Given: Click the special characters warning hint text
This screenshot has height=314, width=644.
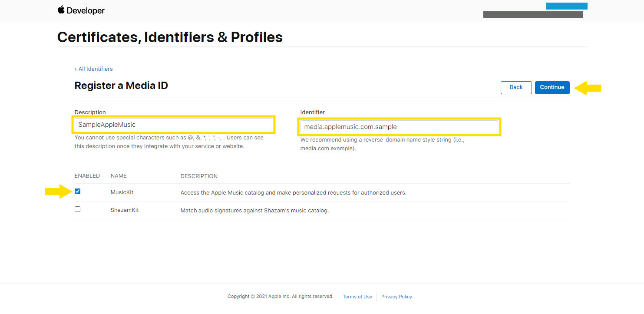Looking at the screenshot, I should tap(169, 142).
